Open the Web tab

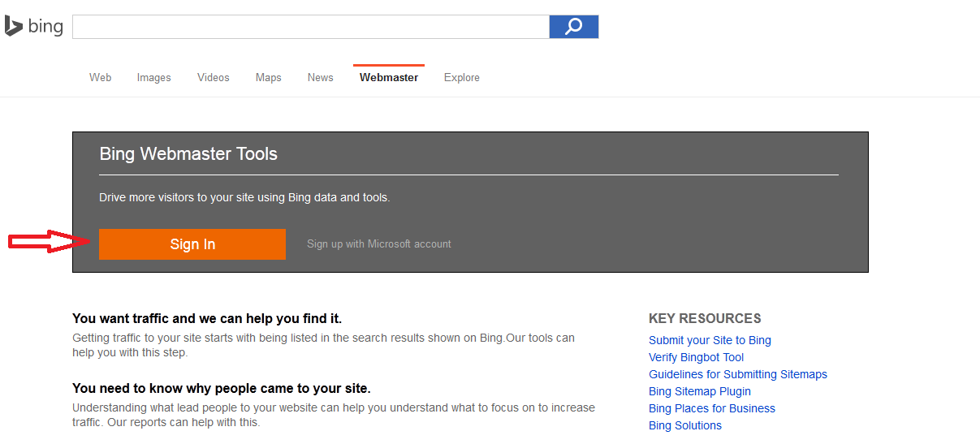pos(101,78)
